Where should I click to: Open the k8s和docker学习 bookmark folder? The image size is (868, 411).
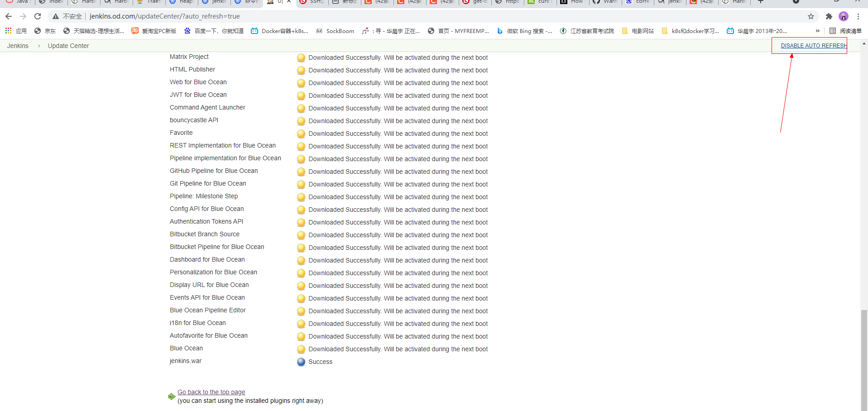pyautogui.click(x=691, y=31)
